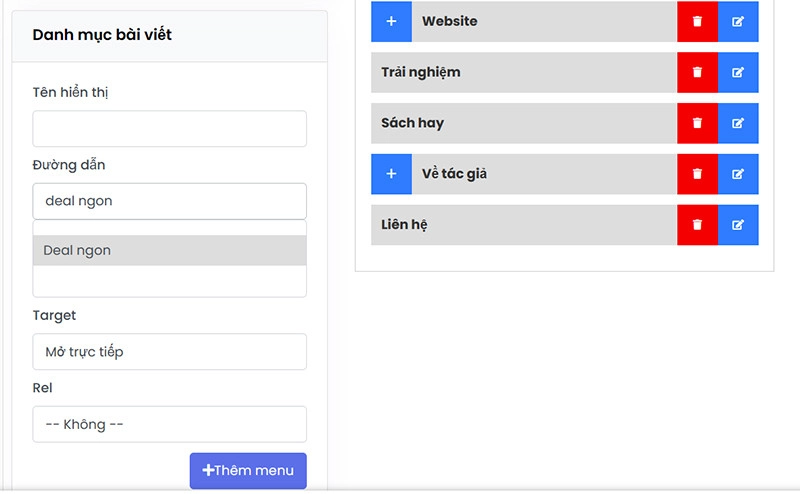Edit the Website menu item
This screenshot has height=494, width=800.
[x=738, y=21]
